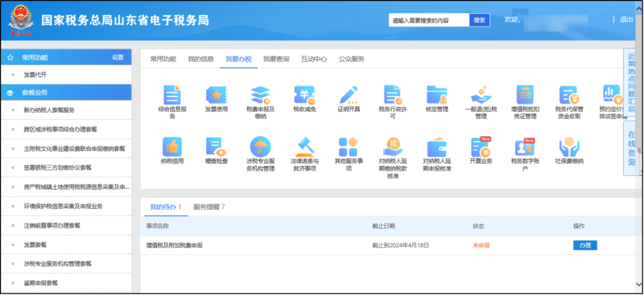The width and height of the screenshot is (644, 295).
Task: Click the layers icon beside 套餐业务
Action: tap(10, 93)
